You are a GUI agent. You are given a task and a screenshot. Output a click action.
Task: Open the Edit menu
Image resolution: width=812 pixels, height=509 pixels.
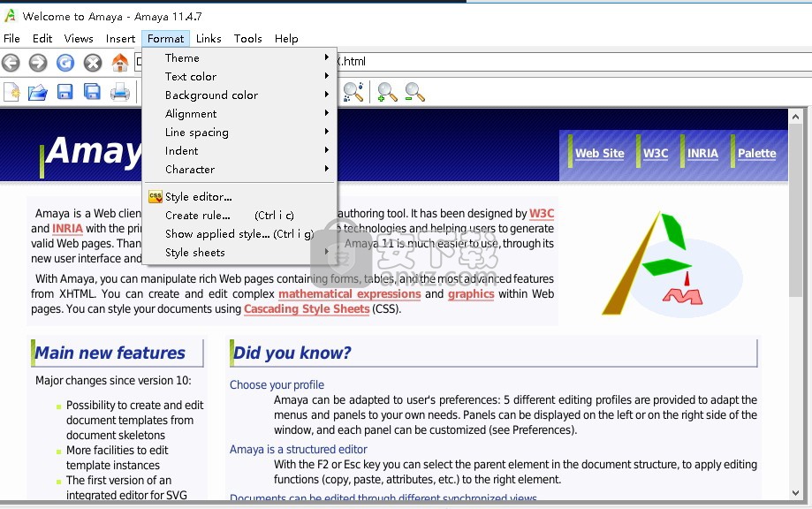tap(42, 38)
